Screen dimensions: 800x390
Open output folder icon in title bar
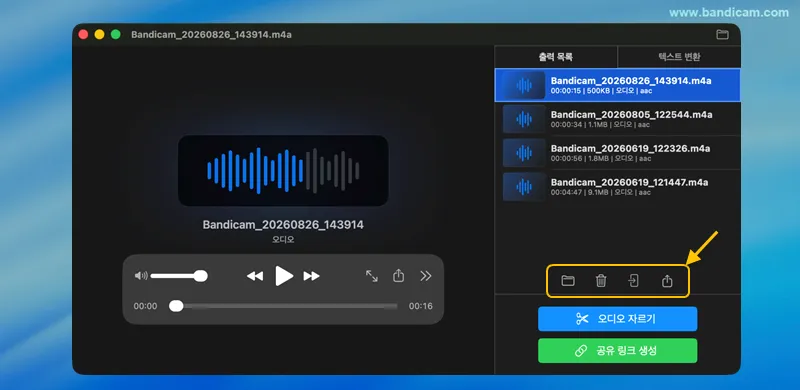(722, 35)
